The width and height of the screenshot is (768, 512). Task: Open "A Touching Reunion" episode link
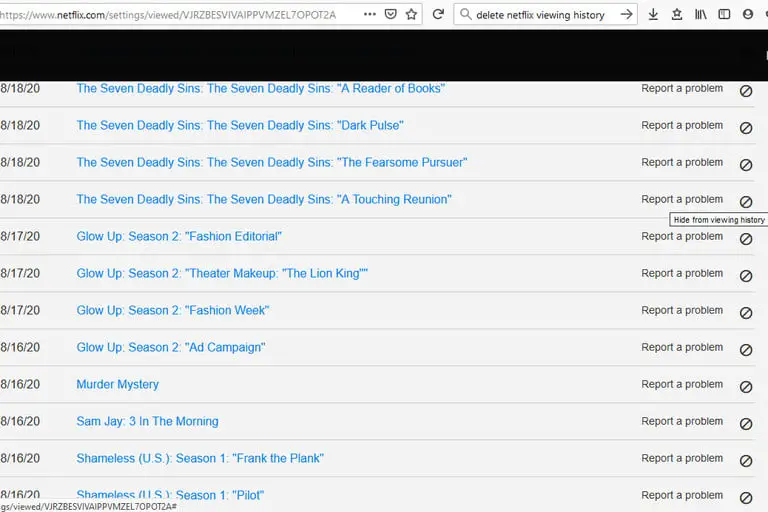[264, 199]
